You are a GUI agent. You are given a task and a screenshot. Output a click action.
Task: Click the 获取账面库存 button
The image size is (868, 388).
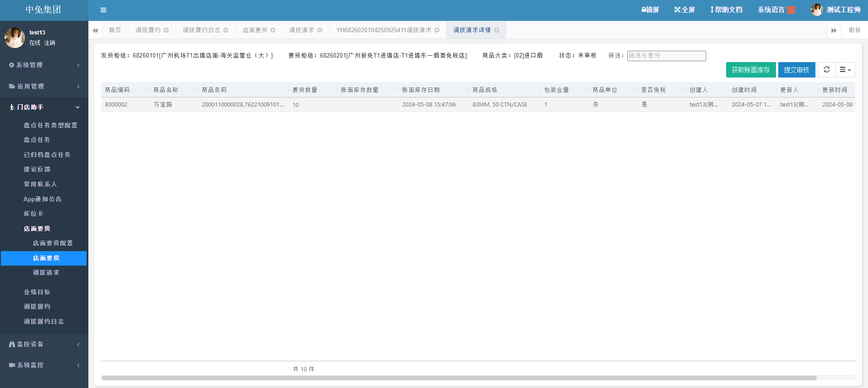(751, 70)
